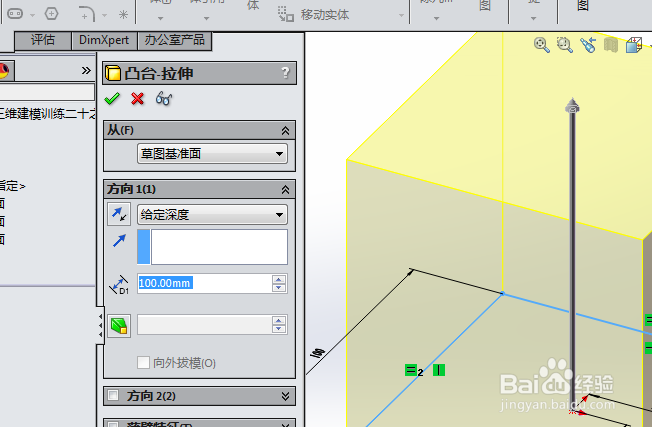
Task: Click the panel collapse handle on left edge
Action: (100, 326)
